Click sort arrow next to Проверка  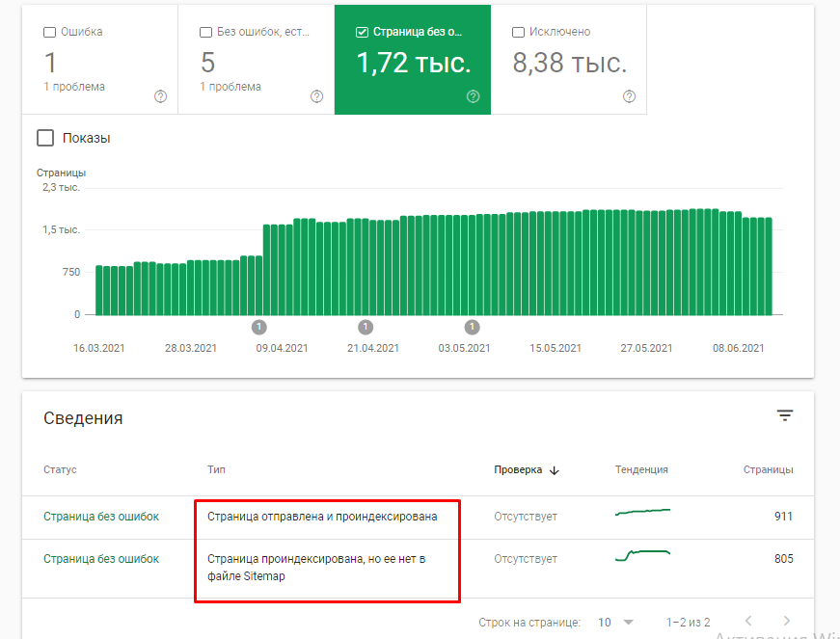[x=555, y=470]
